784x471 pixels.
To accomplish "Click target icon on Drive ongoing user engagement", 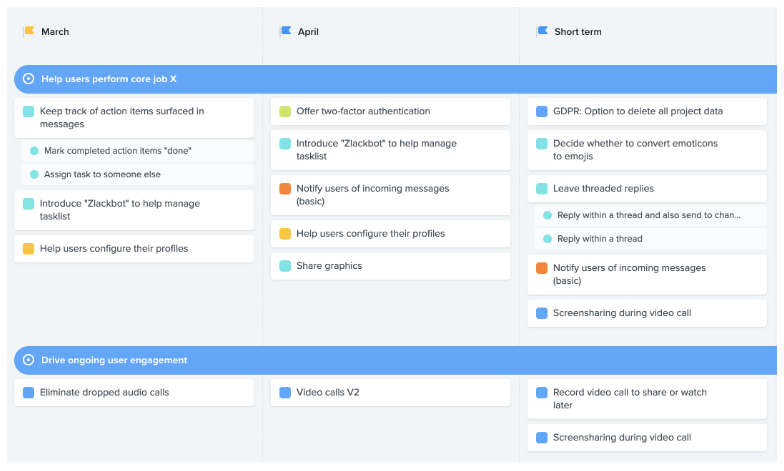I will click(x=28, y=360).
